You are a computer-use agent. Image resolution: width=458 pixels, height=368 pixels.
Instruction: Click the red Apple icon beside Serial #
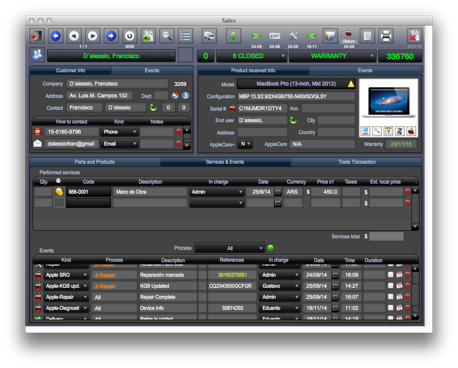[232, 109]
